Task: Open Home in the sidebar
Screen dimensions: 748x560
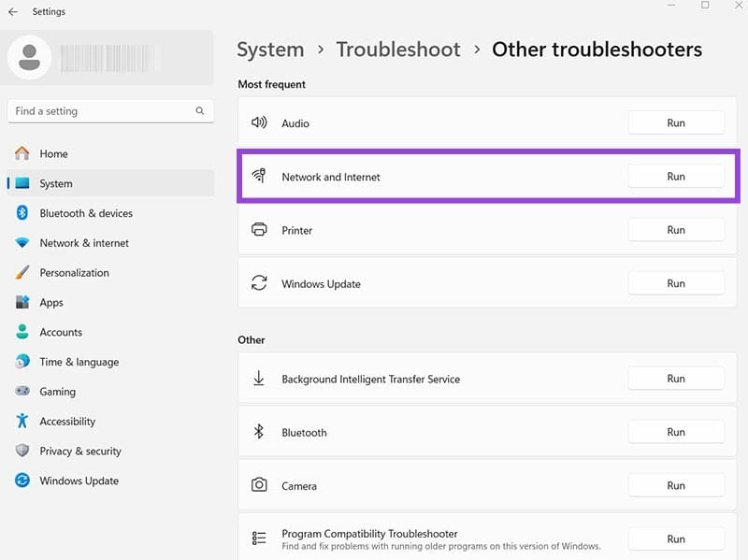Action: (x=110, y=153)
